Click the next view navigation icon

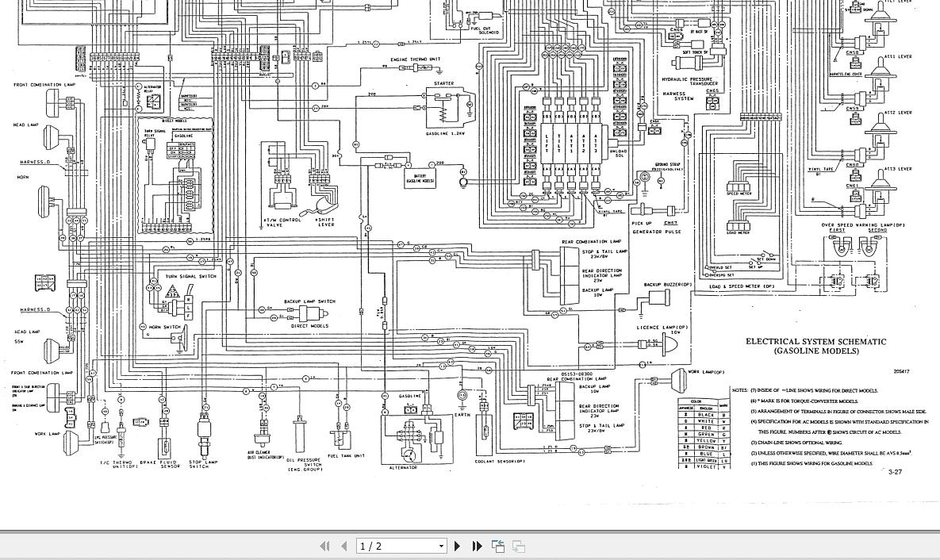pyautogui.click(x=517, y=546)
